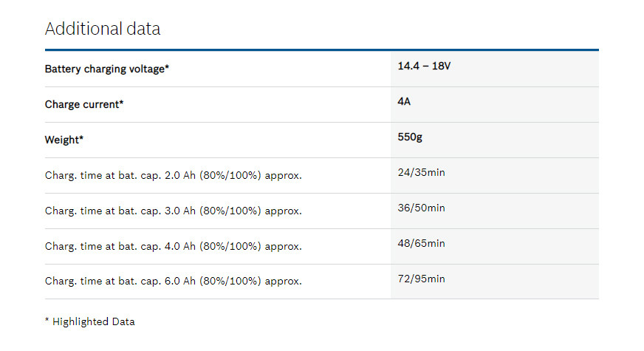Click the 36/50min charging time value
The height and width of the screenshot is (351, 644).
click(421, 208)
